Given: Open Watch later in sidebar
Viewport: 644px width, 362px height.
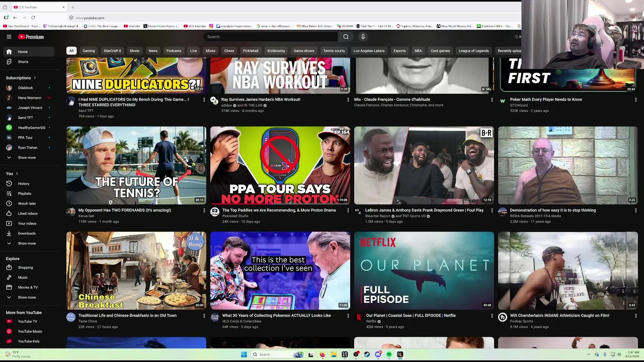Looking at the screenshot, I should coord(29,204).
